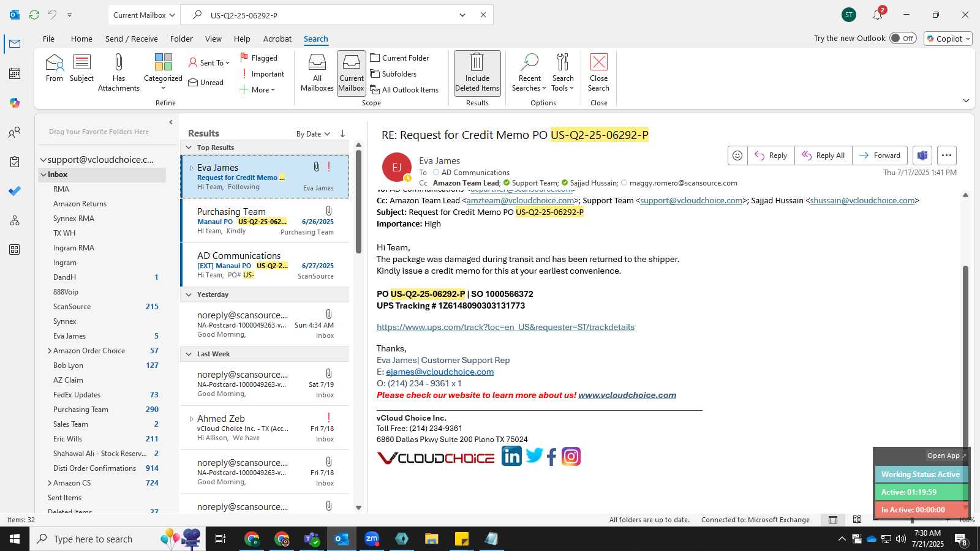Collapse the Top Results group
Screen dimensions: 980x551
click(189, 148)
